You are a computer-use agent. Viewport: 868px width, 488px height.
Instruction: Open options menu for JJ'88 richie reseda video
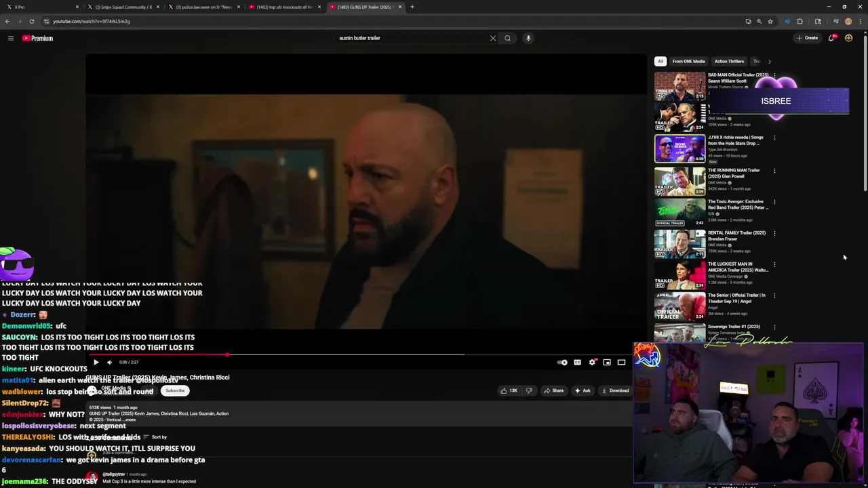click(x=774, y=138)
